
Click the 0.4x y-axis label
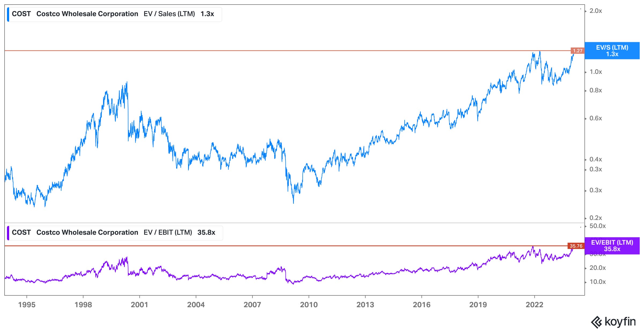coord(596,160)
